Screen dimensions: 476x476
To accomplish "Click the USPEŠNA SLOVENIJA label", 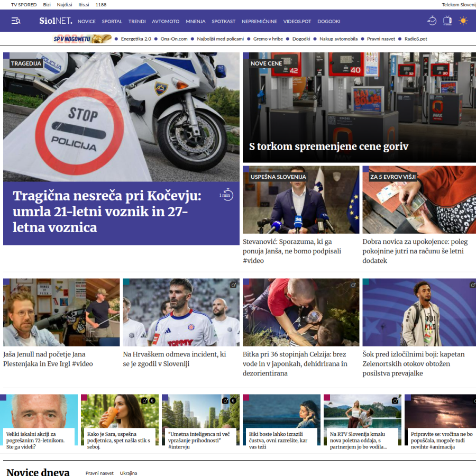I will (278, 177).
